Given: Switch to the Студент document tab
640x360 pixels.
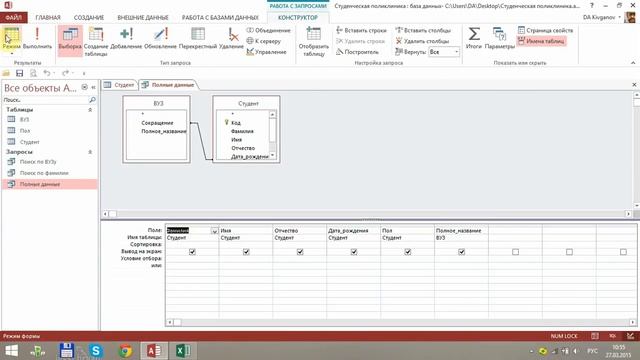Looking at the screenshot, I should [119, 85].
